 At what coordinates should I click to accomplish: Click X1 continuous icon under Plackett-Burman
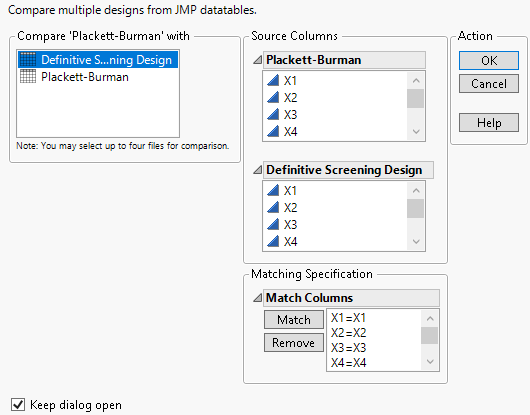(273, 80)
